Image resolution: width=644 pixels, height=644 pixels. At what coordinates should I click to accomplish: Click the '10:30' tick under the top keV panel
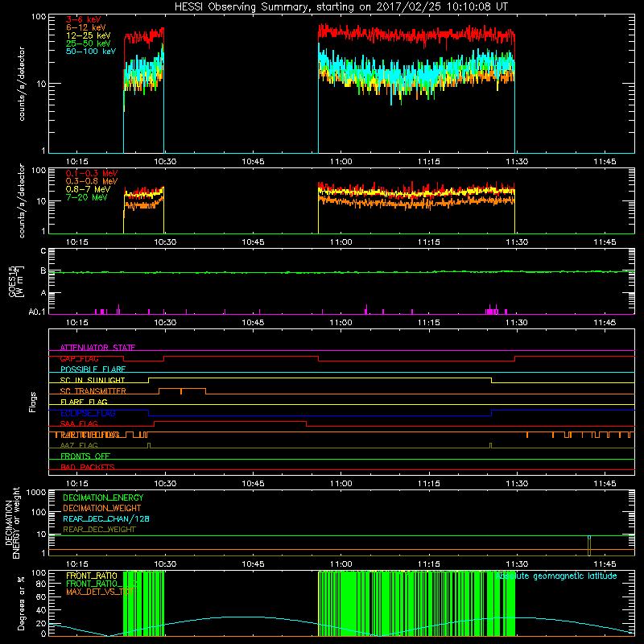pos(165,162)
